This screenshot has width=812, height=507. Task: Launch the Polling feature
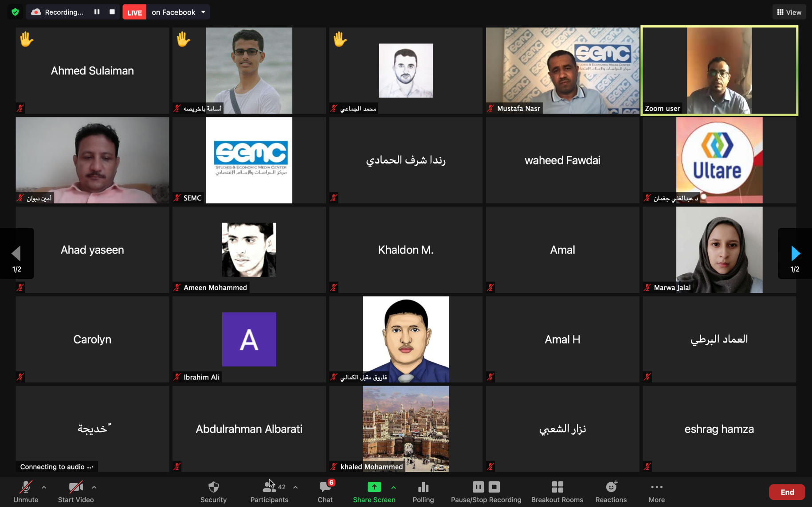[x=423, y=492]
